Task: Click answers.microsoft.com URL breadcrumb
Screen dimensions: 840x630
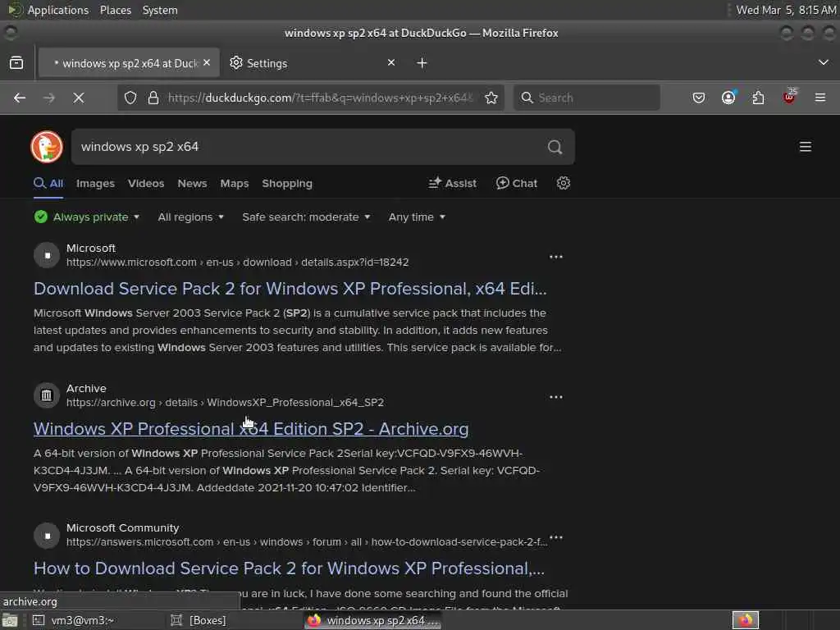Action: pyautogui.click(x=307, y=541)
